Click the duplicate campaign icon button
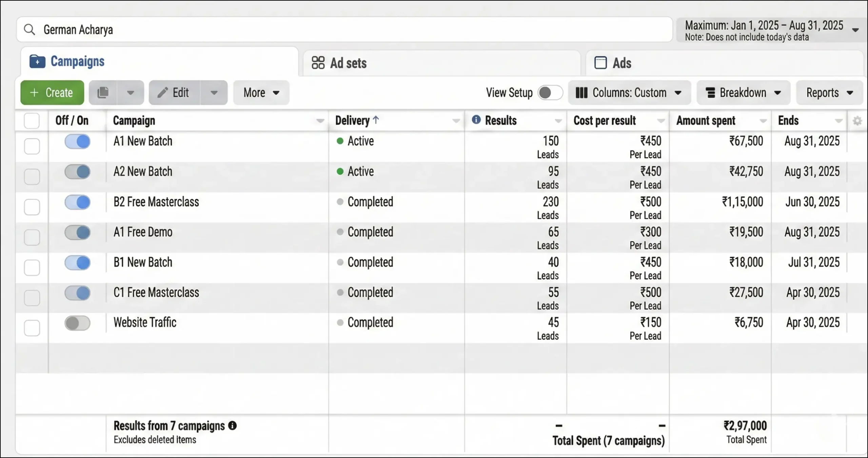The image size is (868, 458). (103, 93)
